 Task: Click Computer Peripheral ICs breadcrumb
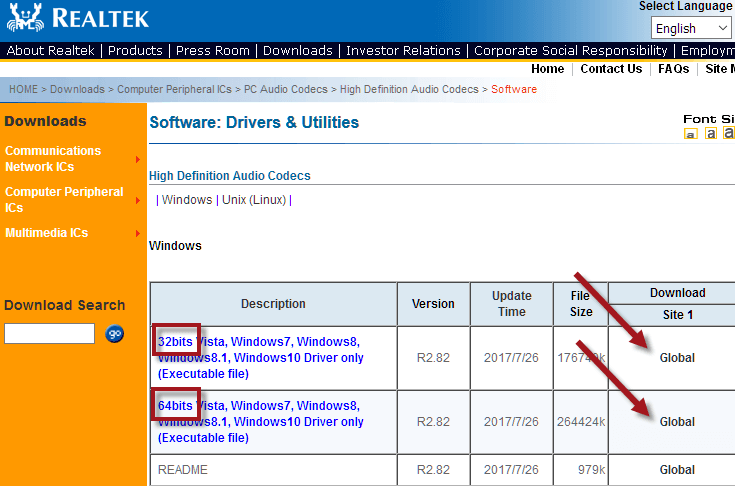tap(174, 89)
